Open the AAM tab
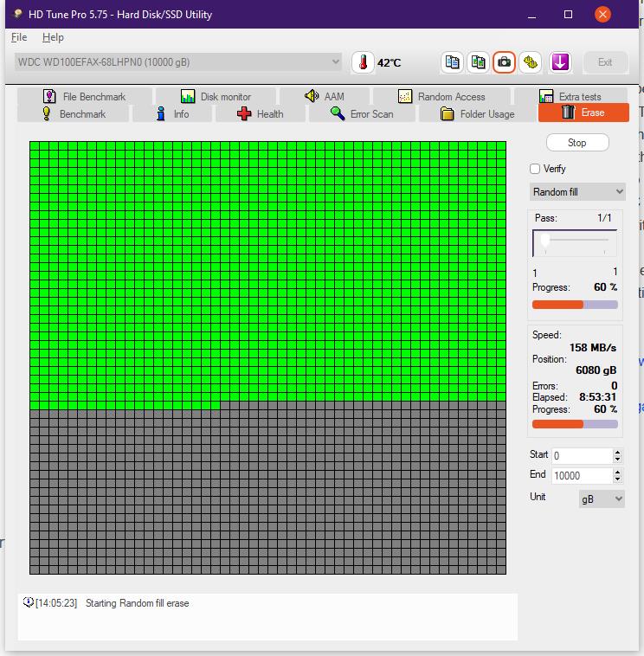 point(325,96)
